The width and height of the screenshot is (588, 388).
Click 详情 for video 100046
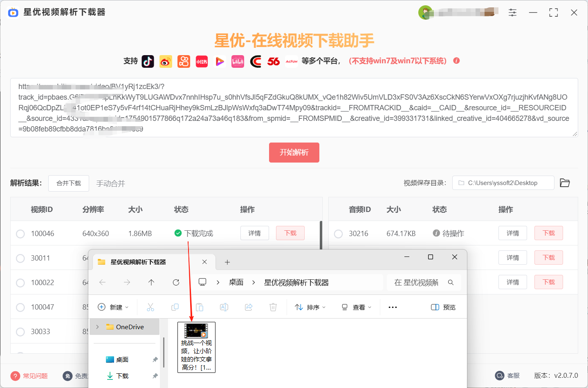coord(254,233)
